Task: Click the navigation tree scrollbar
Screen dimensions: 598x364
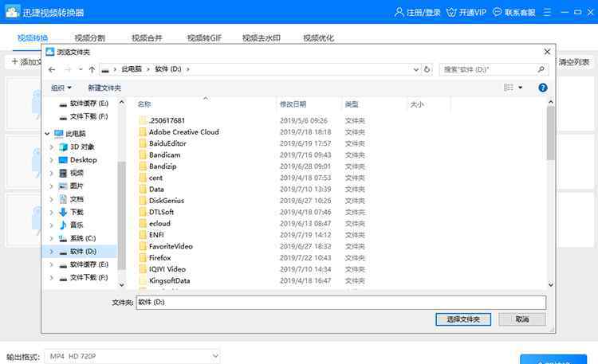Action: pos(121,215)
